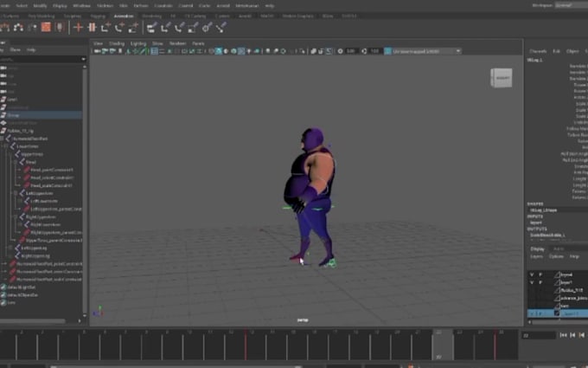Click the Aim Constraint shelf icon
Image resolution: width=588 pixels, height=368 pixels.
[207, 27]
